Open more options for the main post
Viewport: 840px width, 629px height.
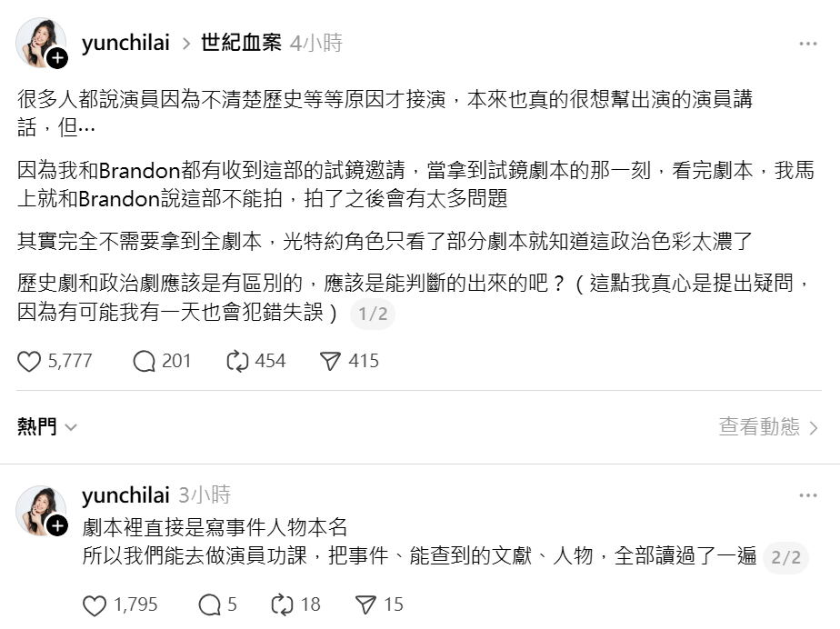807,44
